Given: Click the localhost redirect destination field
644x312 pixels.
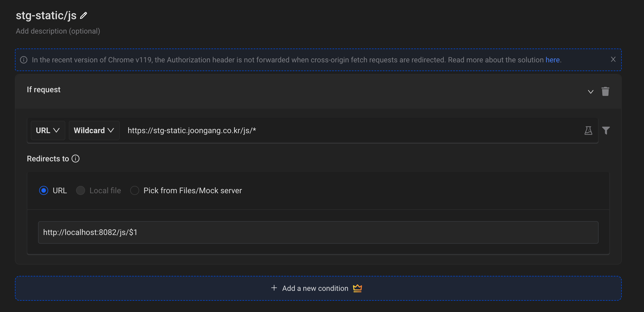Looking at the screenshot, I should click(x=318, y=232).
